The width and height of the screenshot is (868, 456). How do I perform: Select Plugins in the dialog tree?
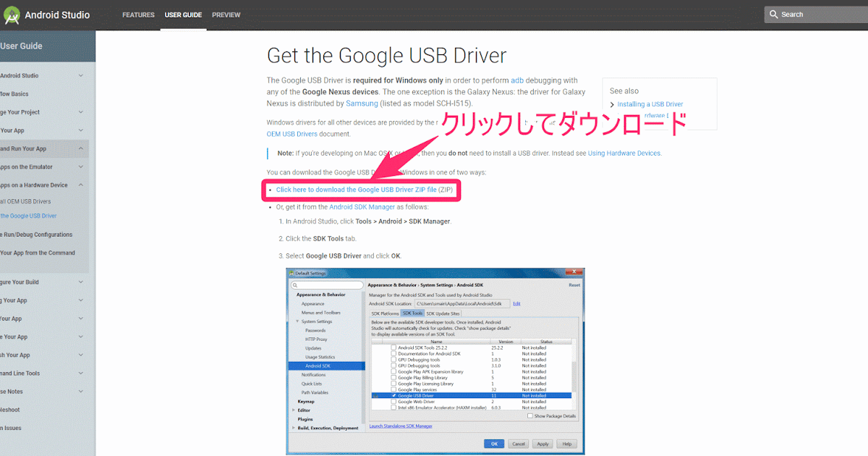[x=305, y=419]
